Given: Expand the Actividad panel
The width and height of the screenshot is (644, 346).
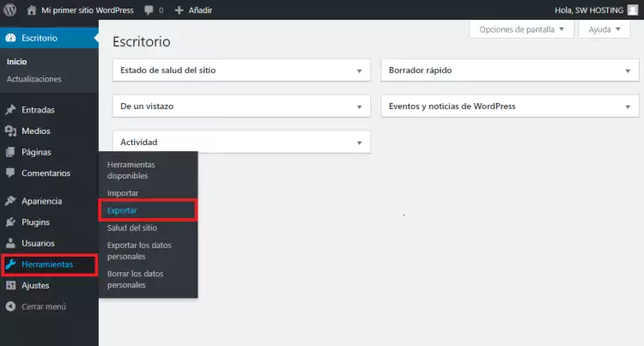Looking at the screenshot, I should pyautogui.click(x=360, y=143).
